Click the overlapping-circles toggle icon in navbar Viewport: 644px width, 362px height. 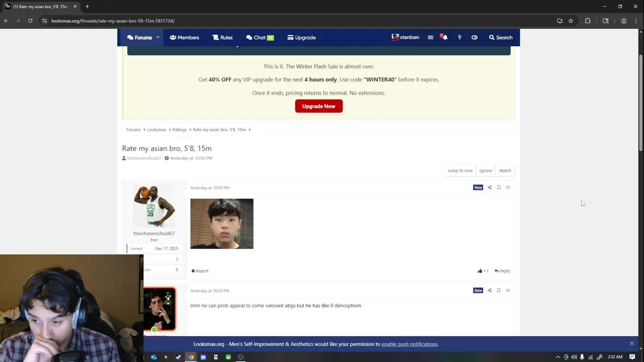(474, 37)
